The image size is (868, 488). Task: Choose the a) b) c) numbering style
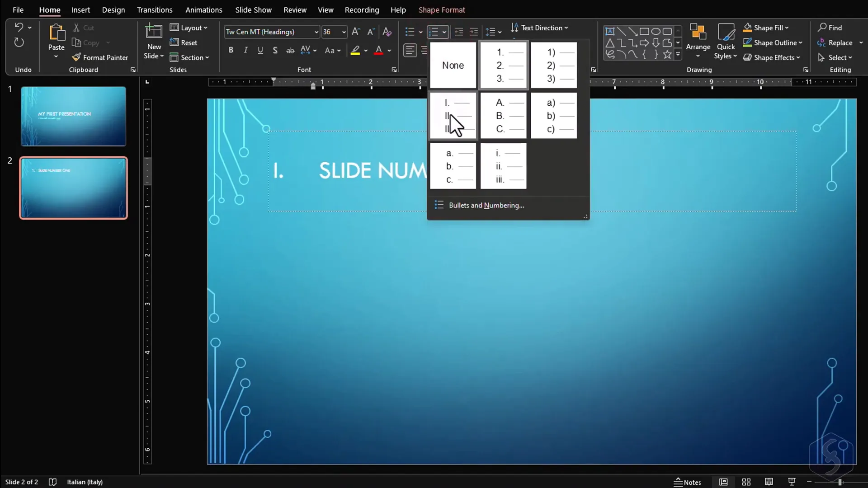(554, 116)
